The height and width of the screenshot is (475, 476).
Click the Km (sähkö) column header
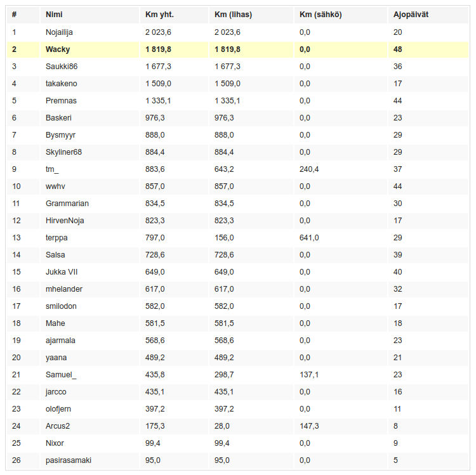coord(321,15)
